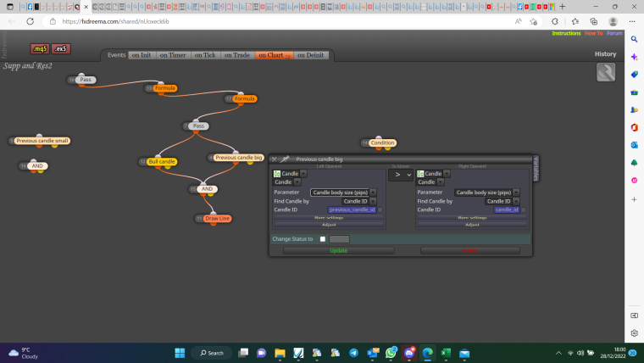Switch to the on Tick events tab
Screen dimensions: 644x363
click(205, 55)
